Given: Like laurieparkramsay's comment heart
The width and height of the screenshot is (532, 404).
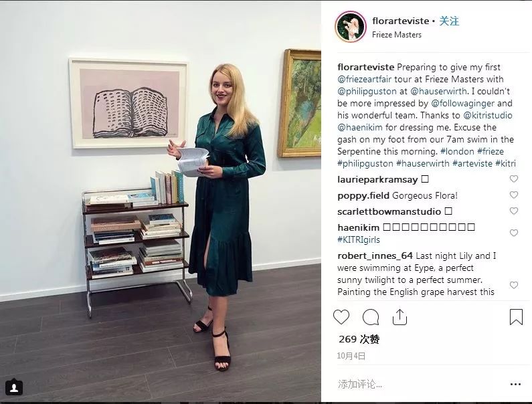Looking at the screenshot, I should coord(514,179).
